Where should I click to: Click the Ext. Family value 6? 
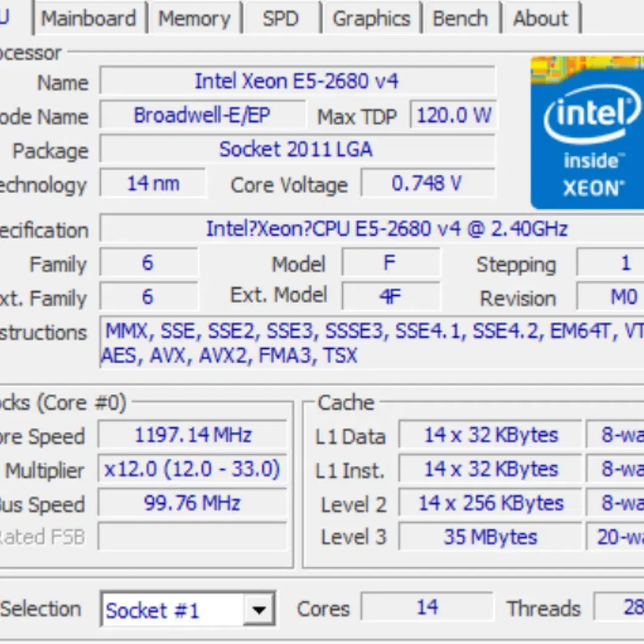[x=149, y=296]
